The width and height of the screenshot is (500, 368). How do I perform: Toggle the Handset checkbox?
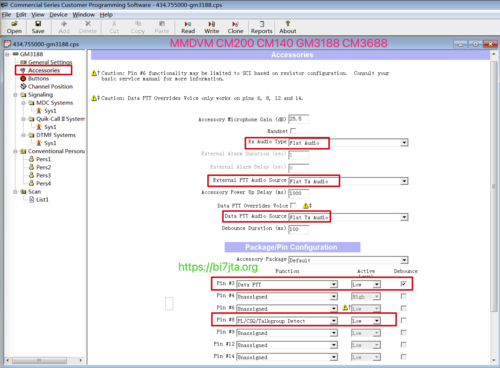[293, 131]
